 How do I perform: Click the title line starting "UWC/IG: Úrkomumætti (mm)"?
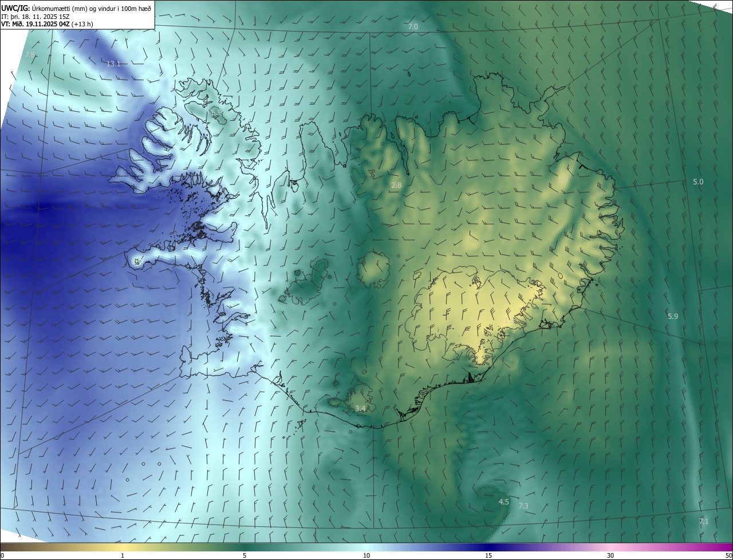click(77, 8)
